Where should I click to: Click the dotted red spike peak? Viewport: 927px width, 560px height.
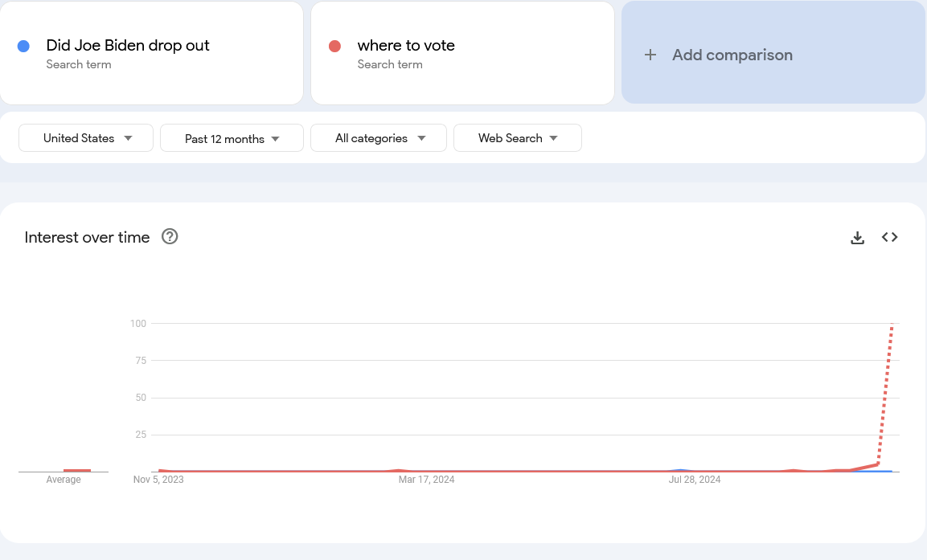892,325
